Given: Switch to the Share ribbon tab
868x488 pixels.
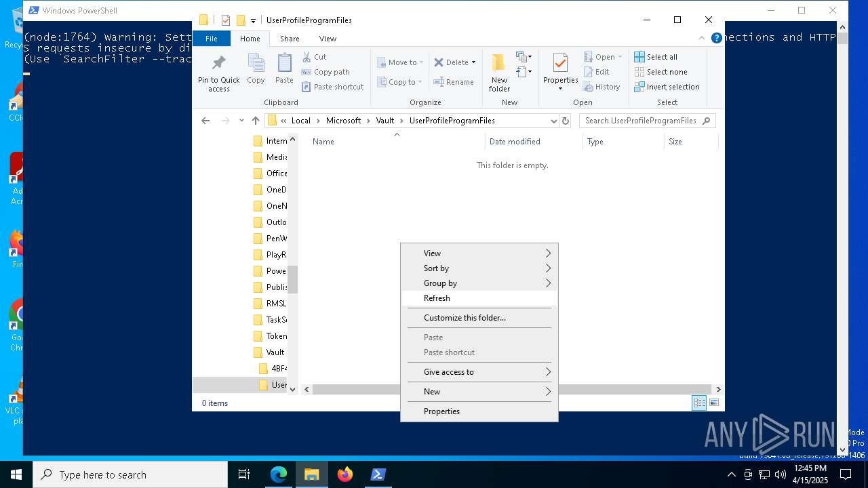Looking at the screenshot, I should tap(290, 39).
